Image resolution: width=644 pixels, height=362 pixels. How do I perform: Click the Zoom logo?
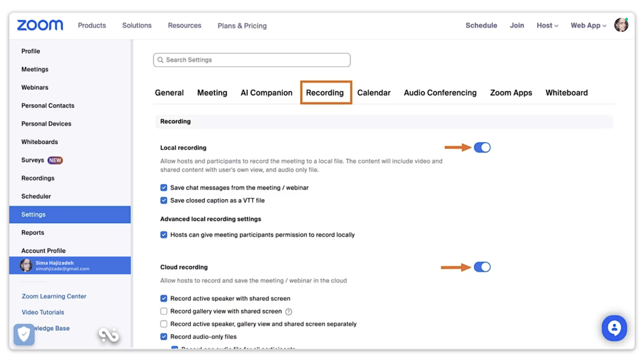40,25
